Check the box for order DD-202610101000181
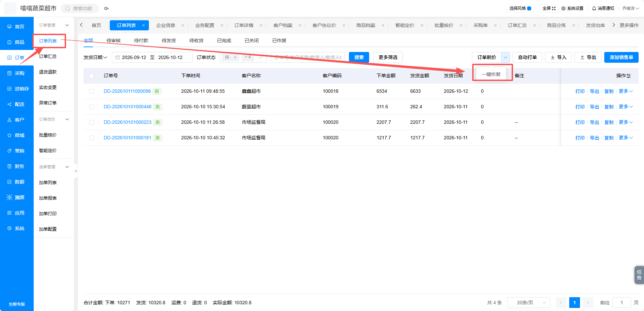The image size is (644, 311). click(92, 138)
